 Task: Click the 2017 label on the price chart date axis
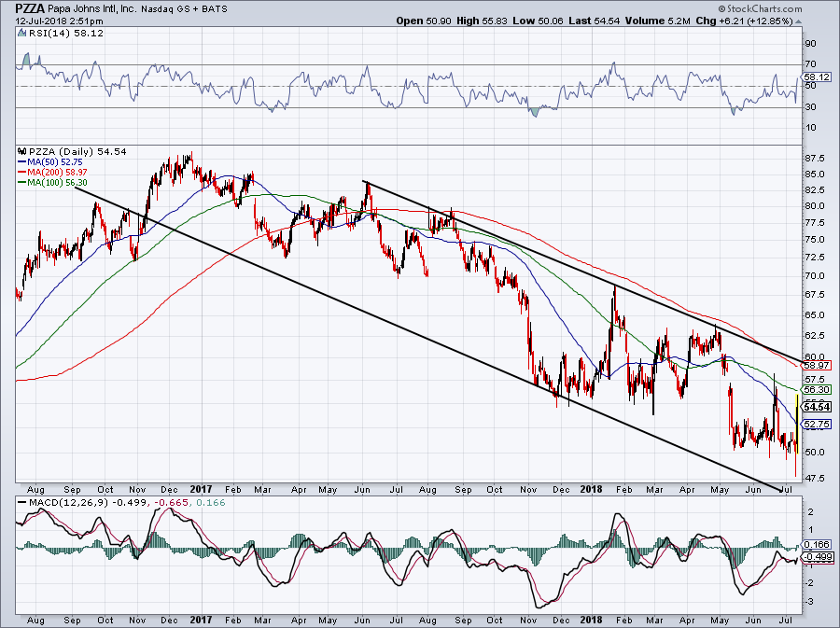(201, 489)
